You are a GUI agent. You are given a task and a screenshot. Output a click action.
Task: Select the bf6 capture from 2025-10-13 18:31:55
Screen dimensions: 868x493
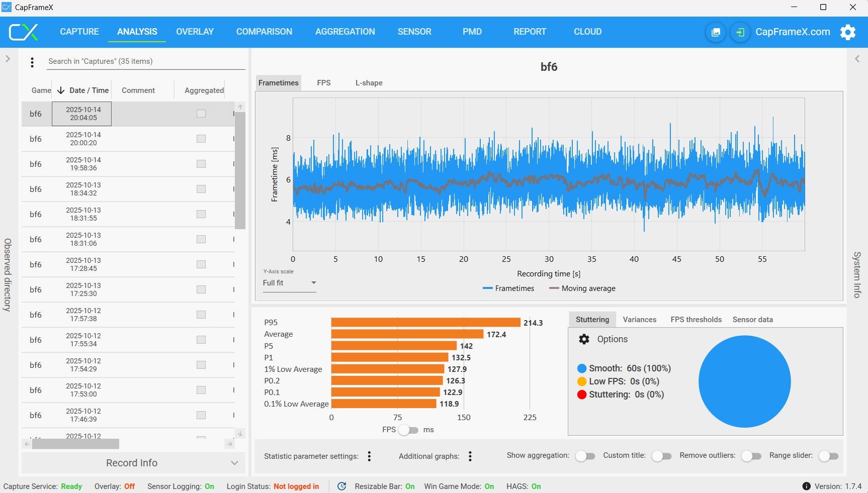[128, 214]
